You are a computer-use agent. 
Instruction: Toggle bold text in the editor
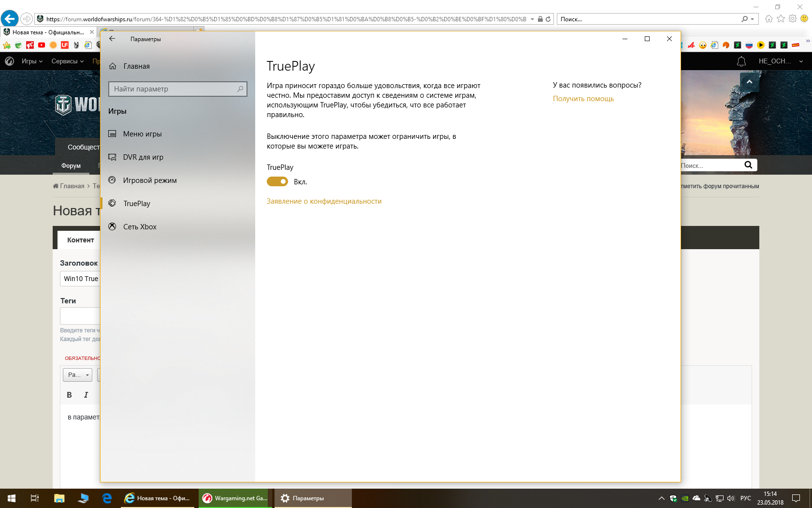pyautogui.click(x=69, y=395)
